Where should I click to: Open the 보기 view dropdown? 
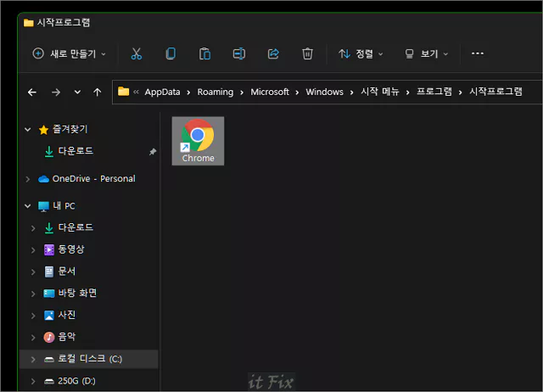tap(427, 53)
